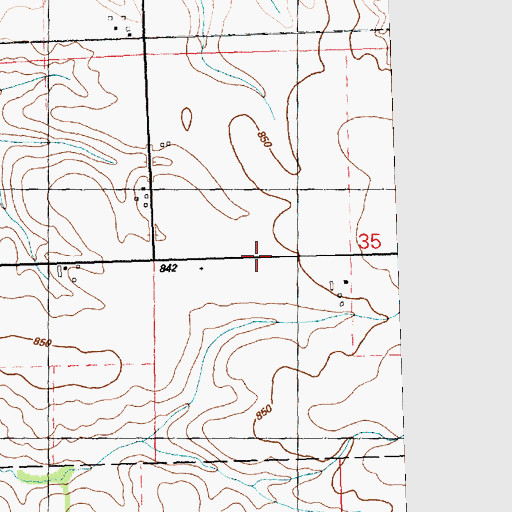Screen dimensions: 512x512
Task: Click the 850 contour label at left
Action: coord(42,342)
